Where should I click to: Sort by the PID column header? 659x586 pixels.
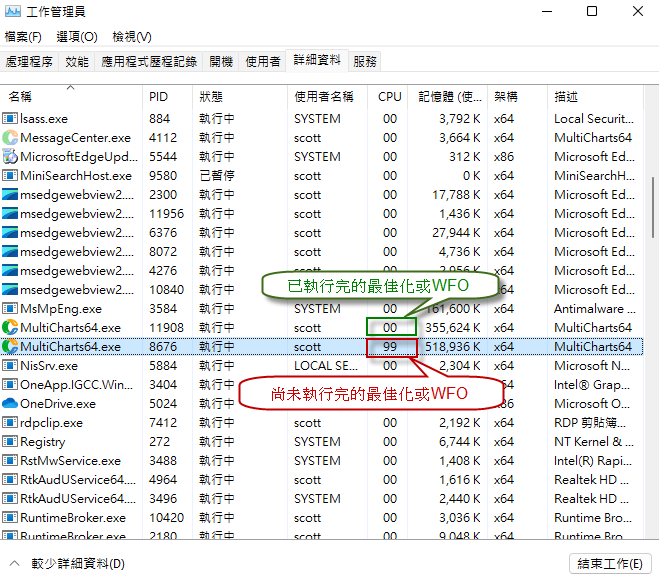pyautogui.click(x=167, y=97)
